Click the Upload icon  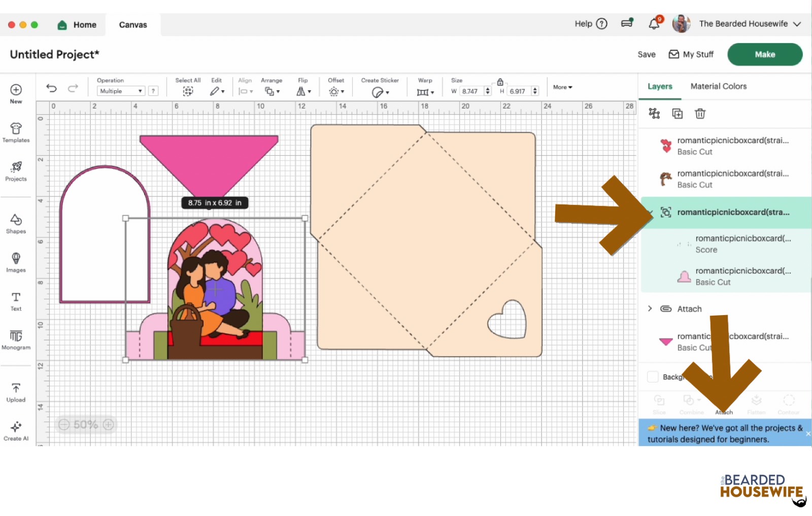tap(16, 392)
